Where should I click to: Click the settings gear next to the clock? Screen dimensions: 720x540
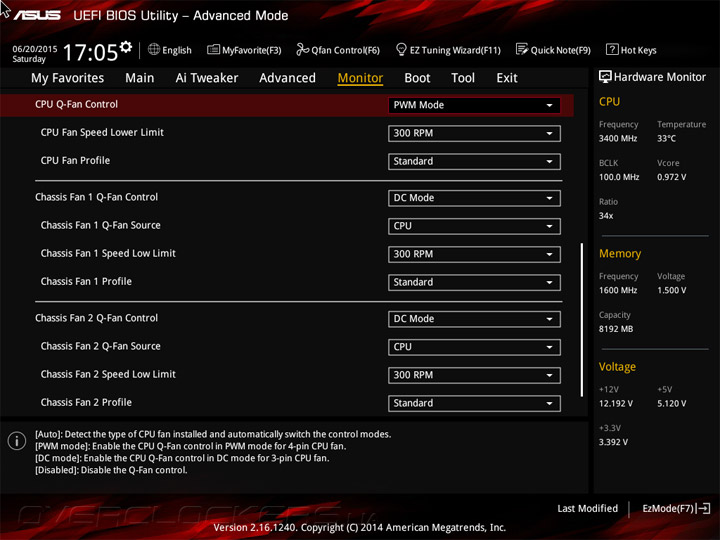(126, 47)
